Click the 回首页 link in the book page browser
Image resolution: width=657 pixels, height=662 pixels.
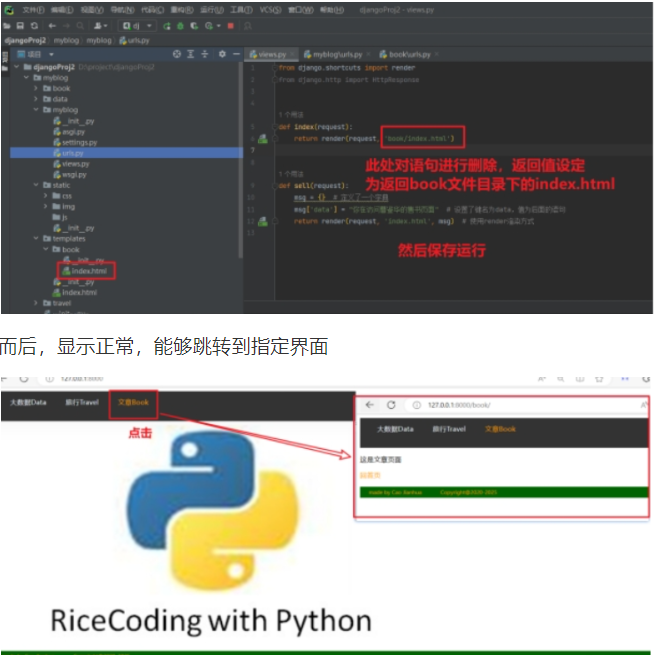coord(370,475)
